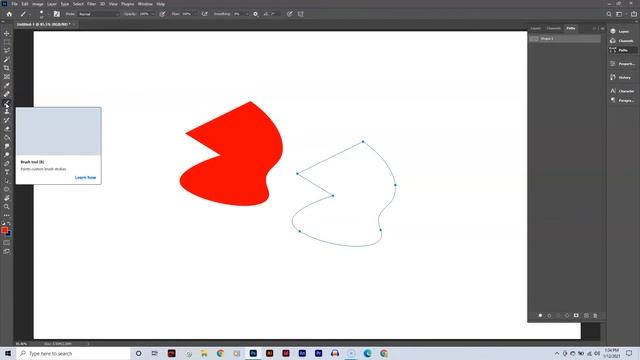Toggle pressure for opacity button
This screenshot has height=360, width=640.
coord(162,14)
